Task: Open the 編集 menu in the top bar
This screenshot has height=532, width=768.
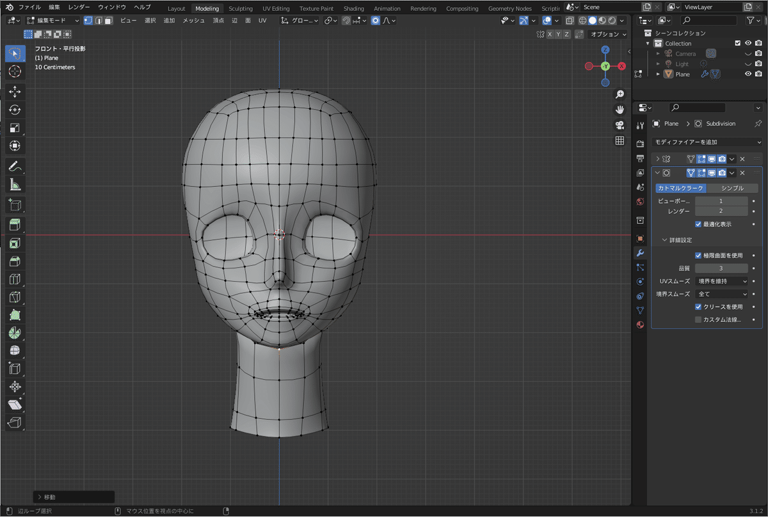Action: (54, 7)
